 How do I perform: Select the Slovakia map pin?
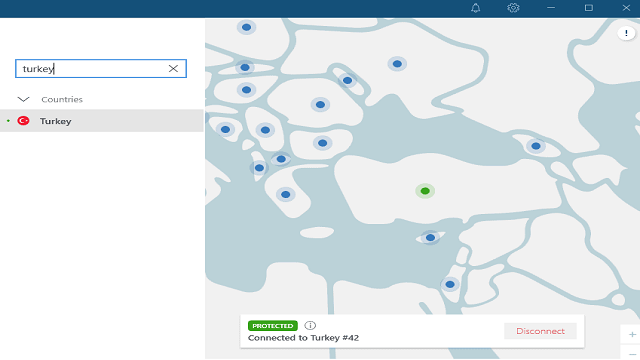tap(245, 67)
